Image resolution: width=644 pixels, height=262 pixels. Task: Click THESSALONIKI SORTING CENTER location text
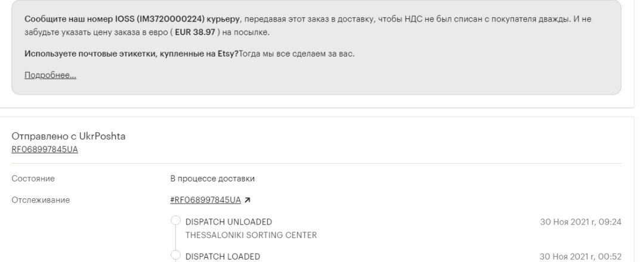tap(251, 235)
